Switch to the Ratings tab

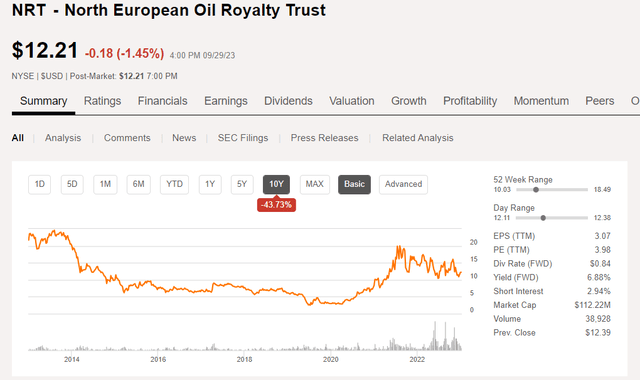click(102, 101)
